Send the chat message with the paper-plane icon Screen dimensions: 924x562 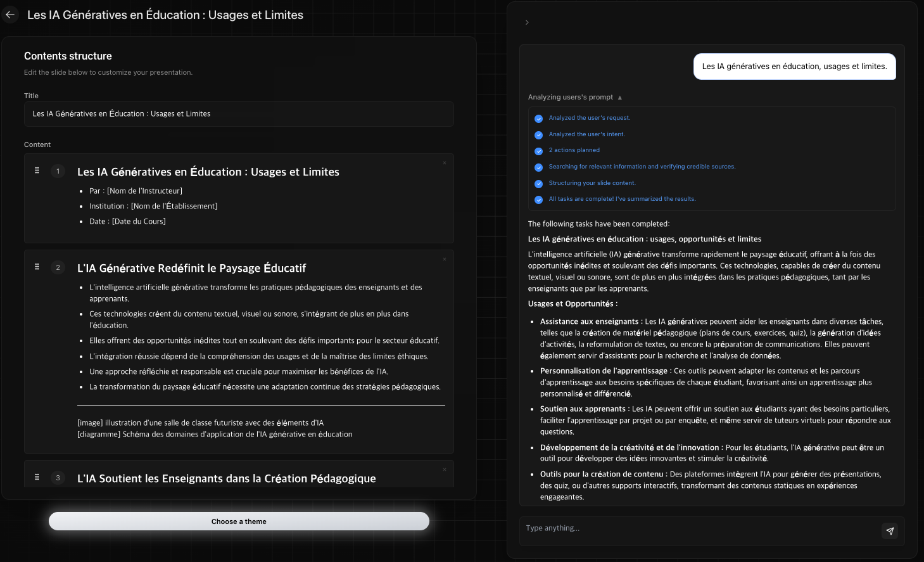[x=890, y=531]
